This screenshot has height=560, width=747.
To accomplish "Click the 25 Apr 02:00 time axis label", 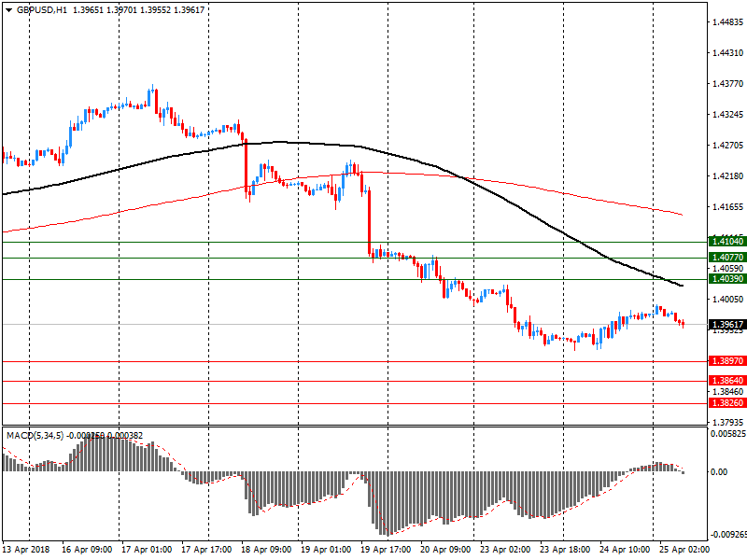I will (x=684, y=550).
